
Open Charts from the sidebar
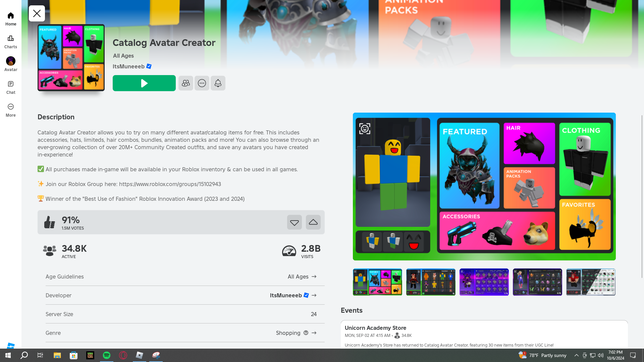11,42
